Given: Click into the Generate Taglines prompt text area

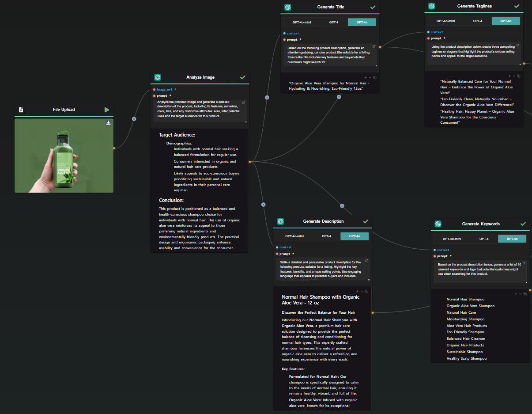Looking at the screenshot, I should (474, 53).
